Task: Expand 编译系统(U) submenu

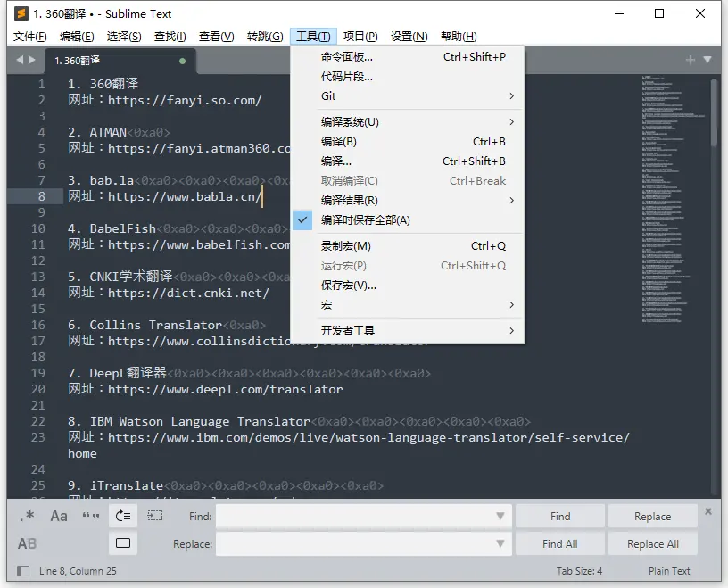Action: click(407, 122)
